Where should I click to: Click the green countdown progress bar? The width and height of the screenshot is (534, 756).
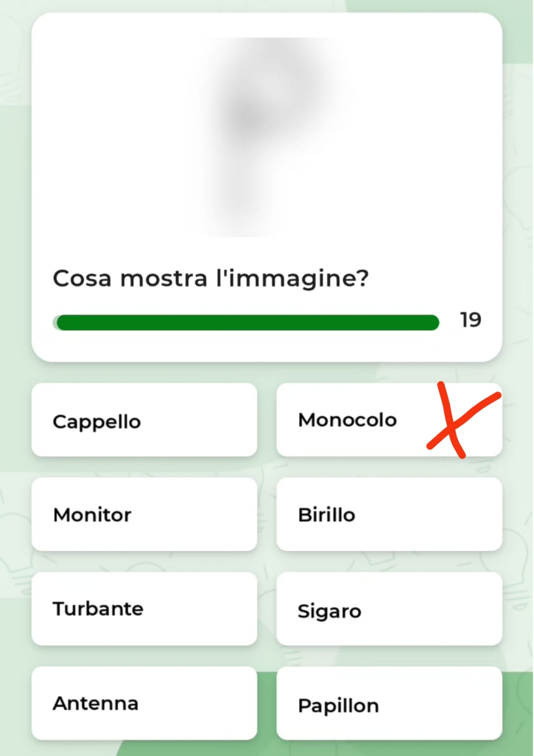tap(246, 322)
